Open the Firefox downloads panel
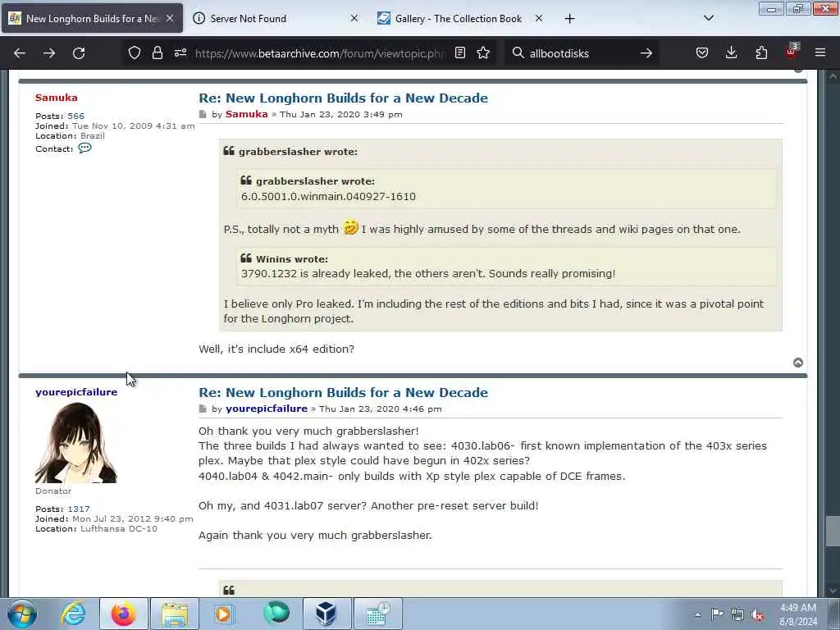 [731, 53]
